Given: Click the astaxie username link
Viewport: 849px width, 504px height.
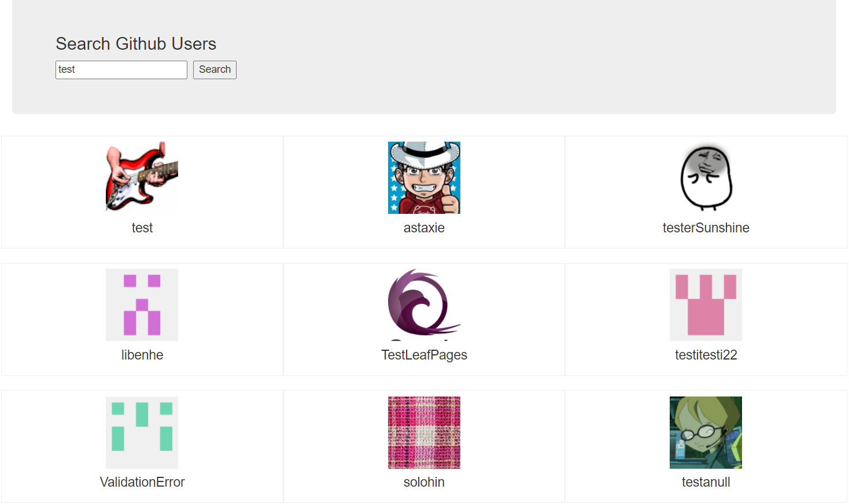Looking at the screenshot, I should pyautogui.click(x=424, y=228).
